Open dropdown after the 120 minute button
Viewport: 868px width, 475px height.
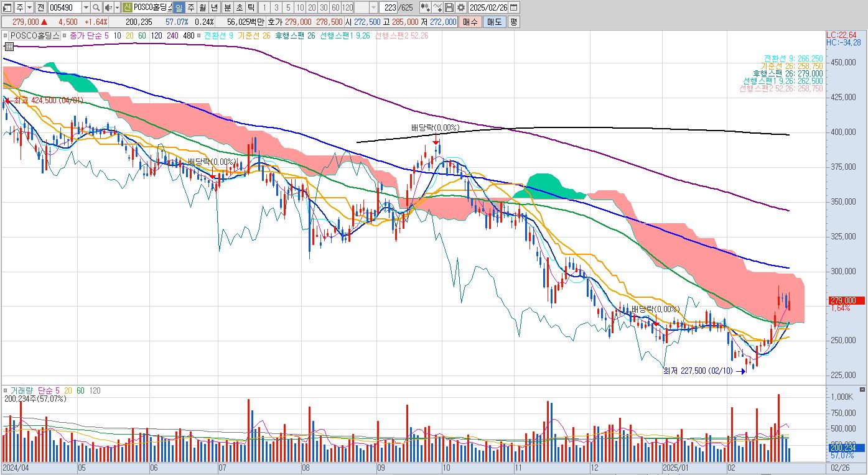point(373,7)
